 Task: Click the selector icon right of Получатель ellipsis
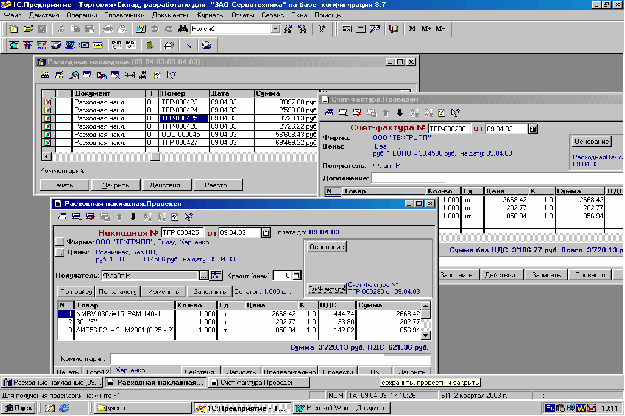click(x=216, y=275)
